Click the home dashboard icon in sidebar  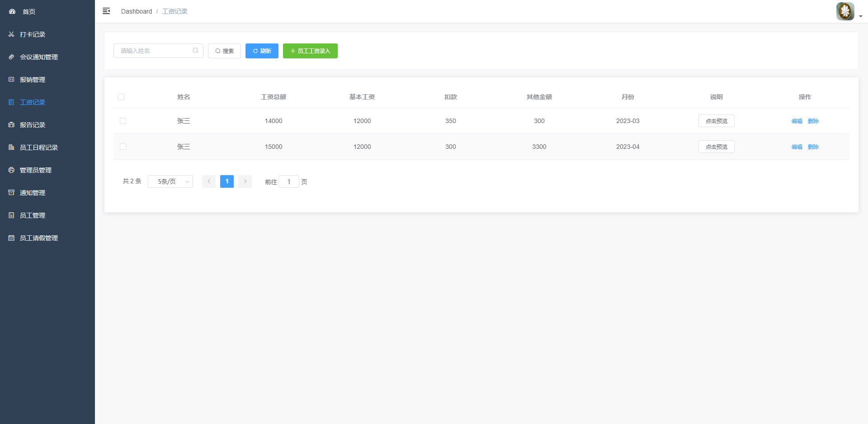click(x=12, y=12)
